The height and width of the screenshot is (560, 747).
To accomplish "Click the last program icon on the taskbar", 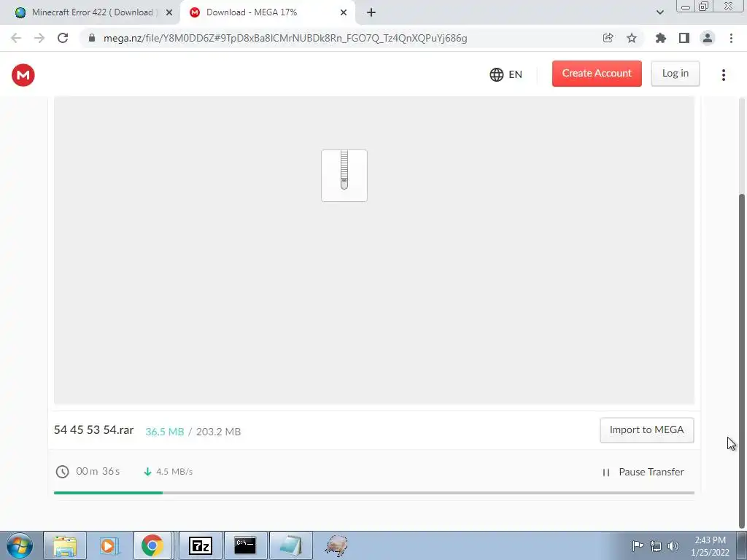I will (336, 545).
